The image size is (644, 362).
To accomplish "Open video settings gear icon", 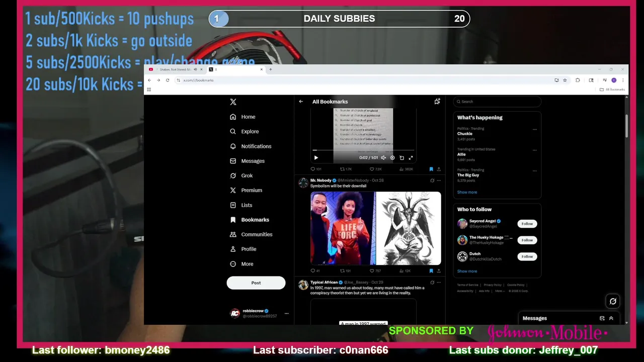I will point(392,158).
